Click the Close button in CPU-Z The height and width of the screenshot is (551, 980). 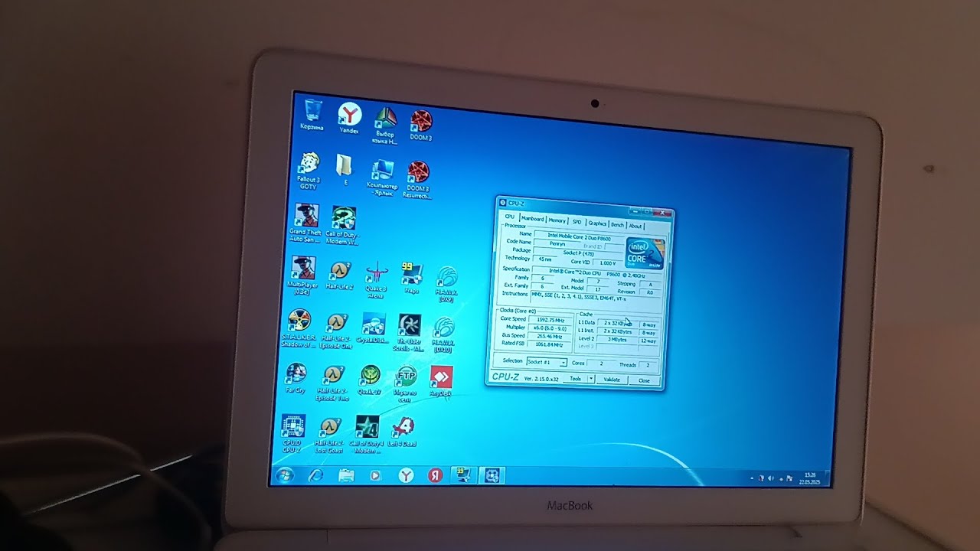(x=644, y=380)
